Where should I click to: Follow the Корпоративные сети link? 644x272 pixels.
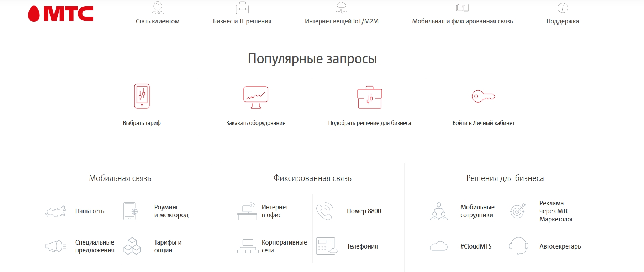pyautogui.click(x=284, y=246)
